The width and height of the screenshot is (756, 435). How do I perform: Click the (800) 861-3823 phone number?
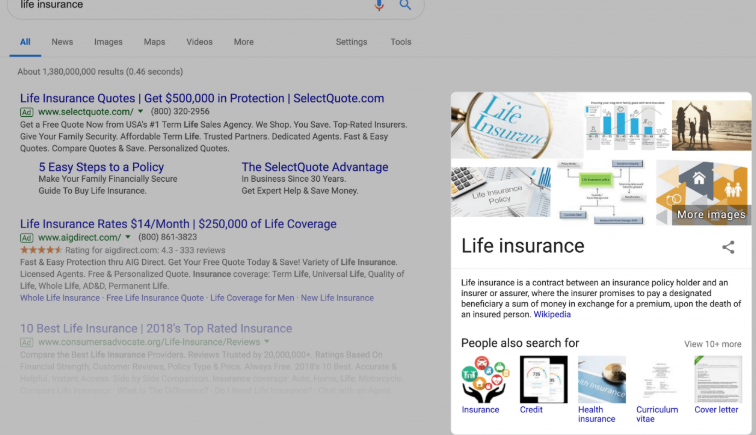168,237
